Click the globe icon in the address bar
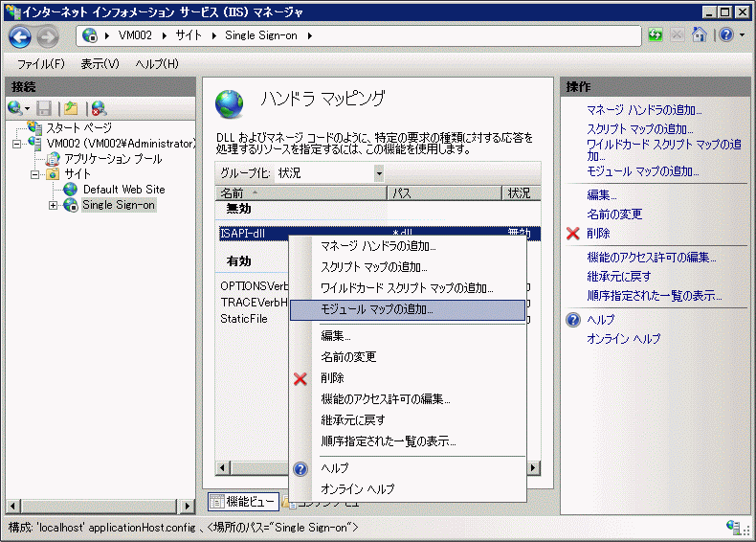This screenshot has height=542, width=756. (x=90, y=35)
